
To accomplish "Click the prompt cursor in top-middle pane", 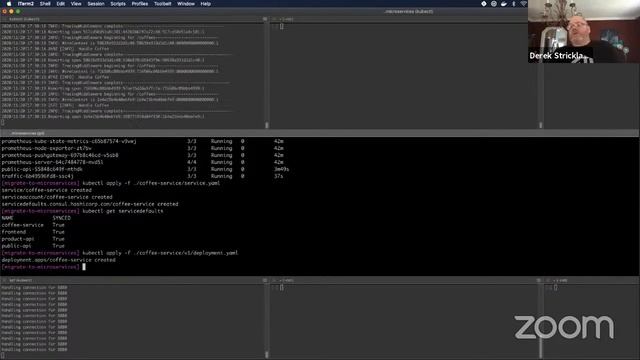I will (282, 27).
